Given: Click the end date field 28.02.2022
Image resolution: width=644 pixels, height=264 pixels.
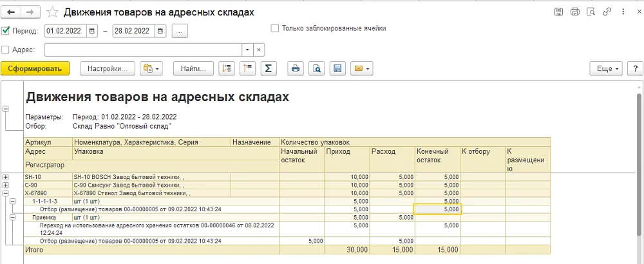Looking at the screenshot, I should pos(134,31).
